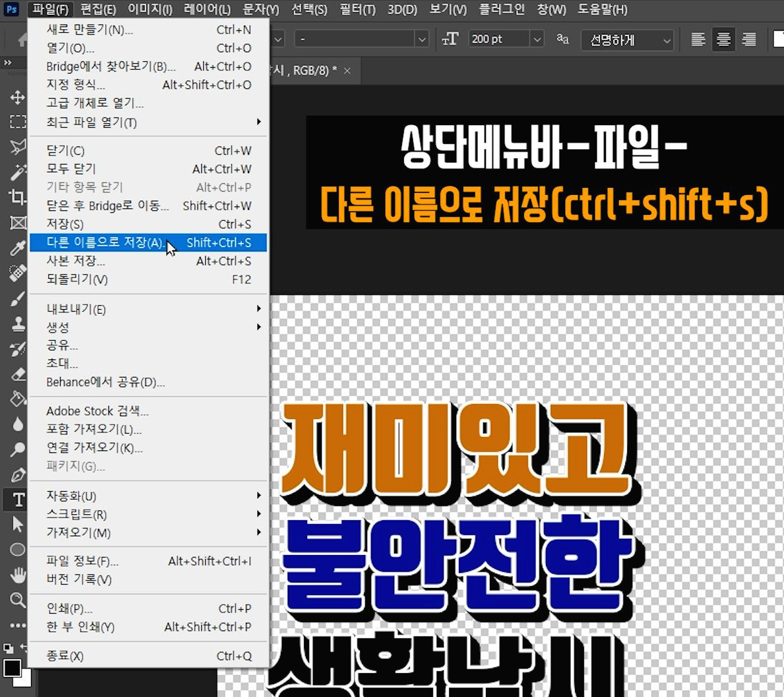
Task: Select the History Brush tool
Action: click(x=17, y=348)
